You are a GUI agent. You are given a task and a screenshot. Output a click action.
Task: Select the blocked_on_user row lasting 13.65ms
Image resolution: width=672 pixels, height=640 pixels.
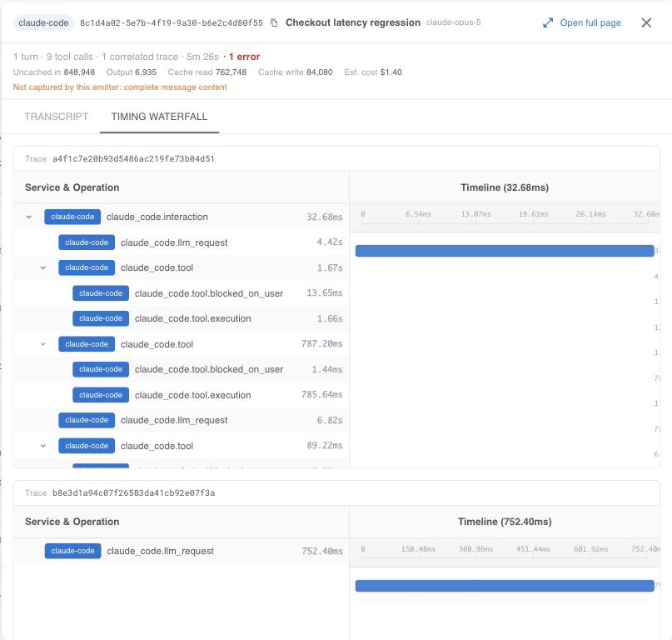(x=182, y=293)
